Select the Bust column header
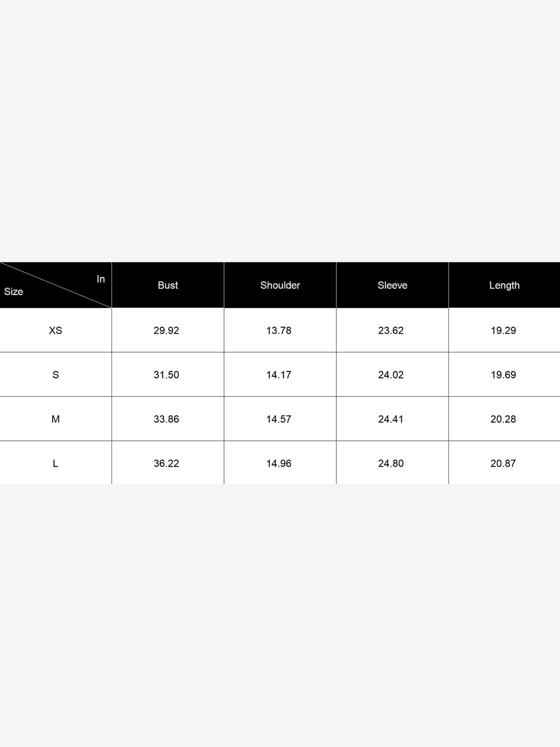This screenshot has width=560, height=747. tap(168, 285)
